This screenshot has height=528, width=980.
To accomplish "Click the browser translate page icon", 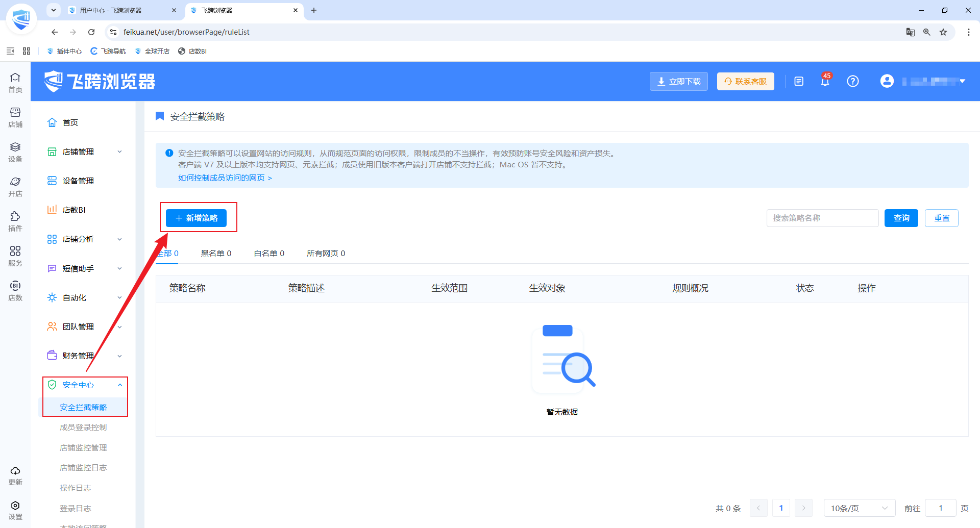I will pos(911,32).
